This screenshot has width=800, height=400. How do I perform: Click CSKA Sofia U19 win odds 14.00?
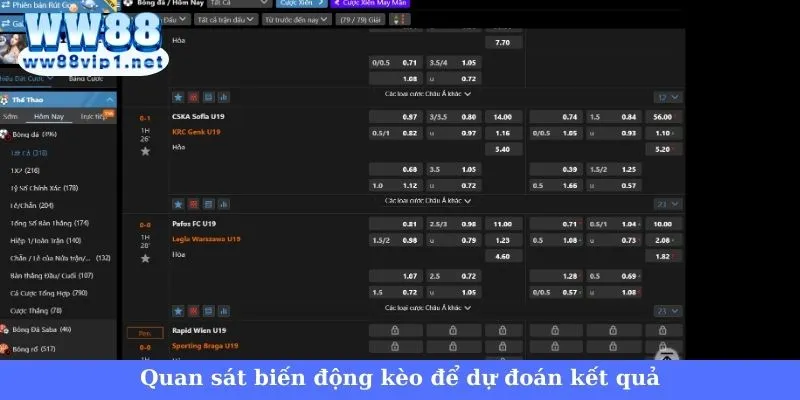coord(504,117)
